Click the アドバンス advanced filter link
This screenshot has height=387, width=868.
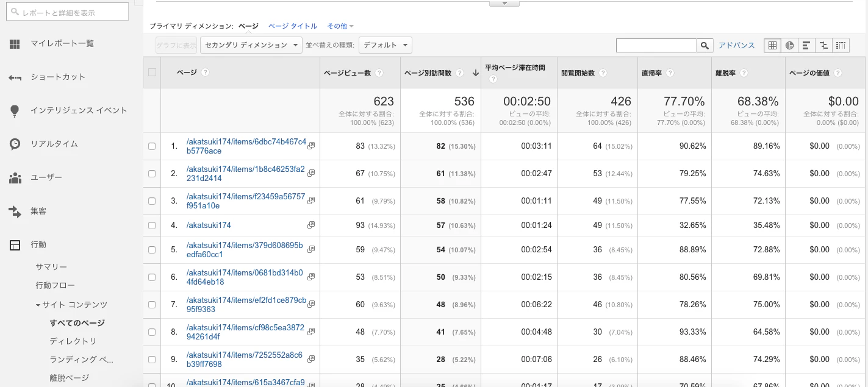point(737,45)
